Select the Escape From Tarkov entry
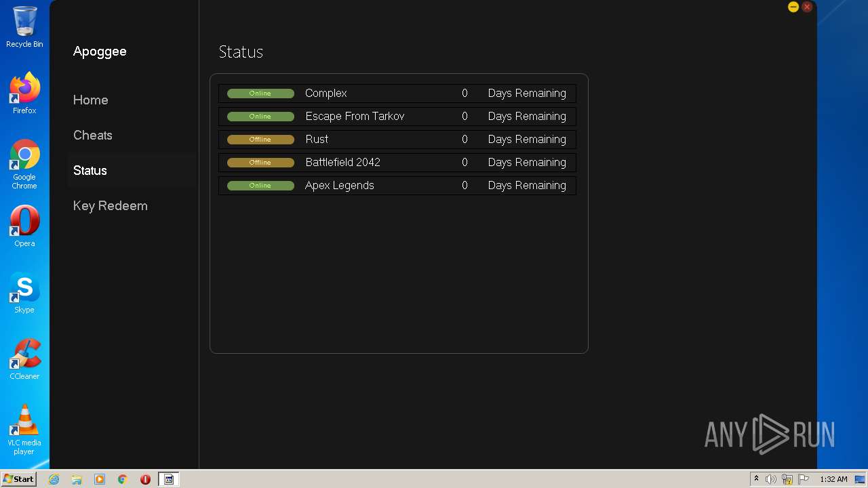 click(x=355, y=116)
